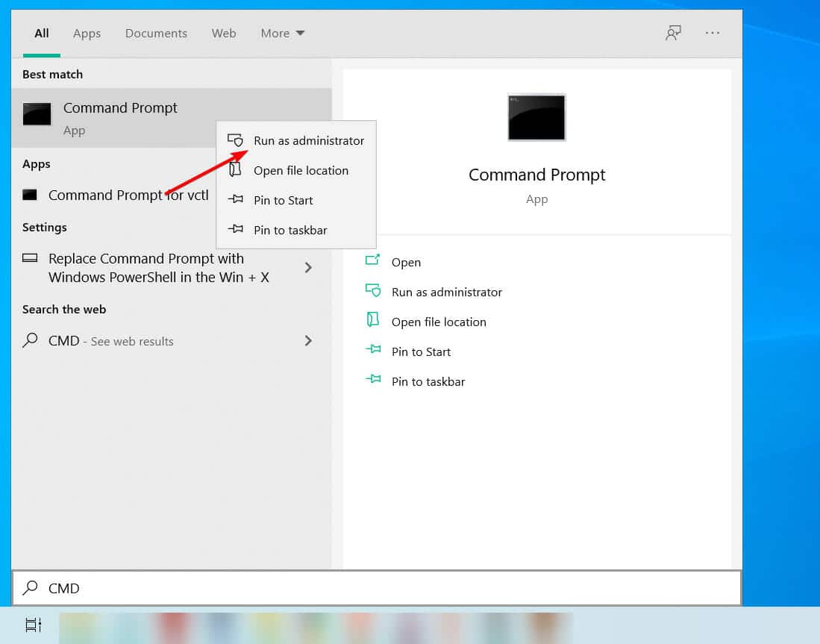This screenshot has width=820, height=644.
Task: Click green file location icon in preview pane
Action: 373,319
